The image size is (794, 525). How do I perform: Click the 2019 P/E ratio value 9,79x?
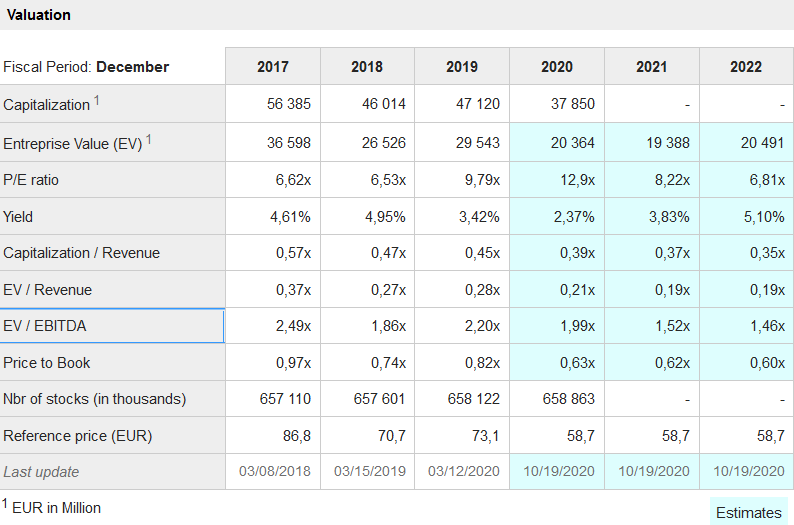[482, 180]
